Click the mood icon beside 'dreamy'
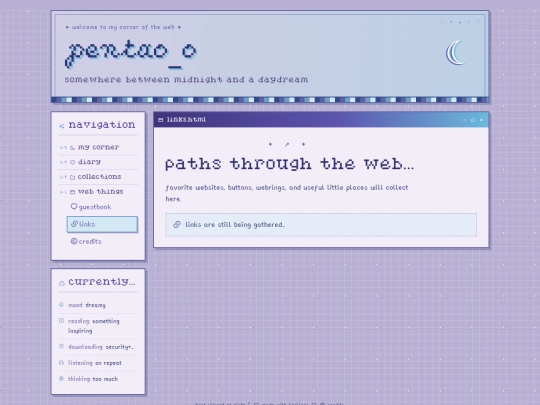Image resolution: width=540 pixels, height=405 pixels. coord(61,304)
